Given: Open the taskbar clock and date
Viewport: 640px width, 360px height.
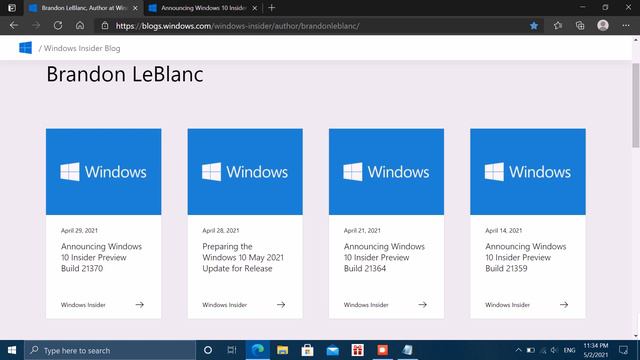Looking at the screenshot, I should pos(596,350).
